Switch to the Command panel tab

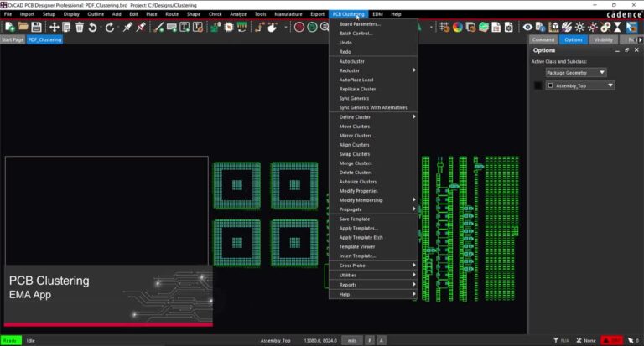pos(543,39)
